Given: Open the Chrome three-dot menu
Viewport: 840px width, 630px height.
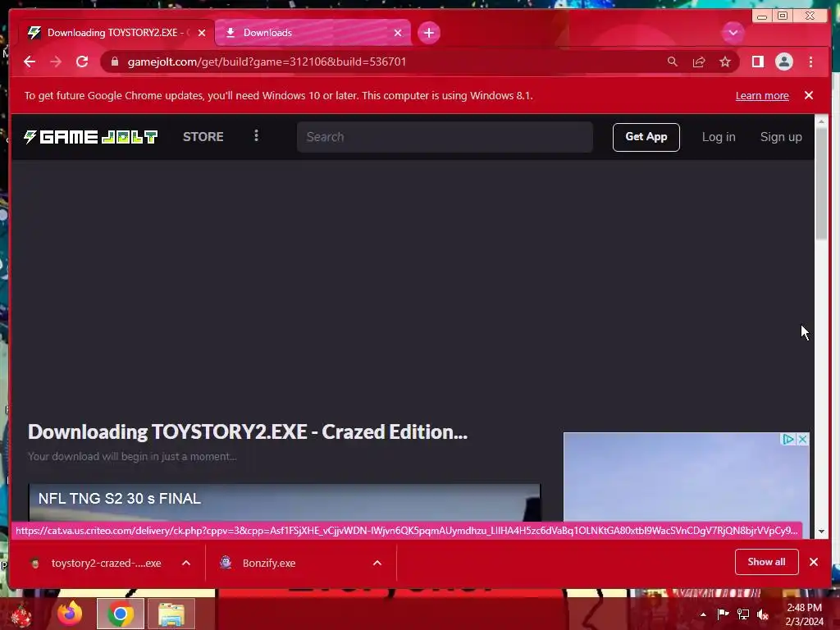Looking at the screenshot, I should point(810,62).
